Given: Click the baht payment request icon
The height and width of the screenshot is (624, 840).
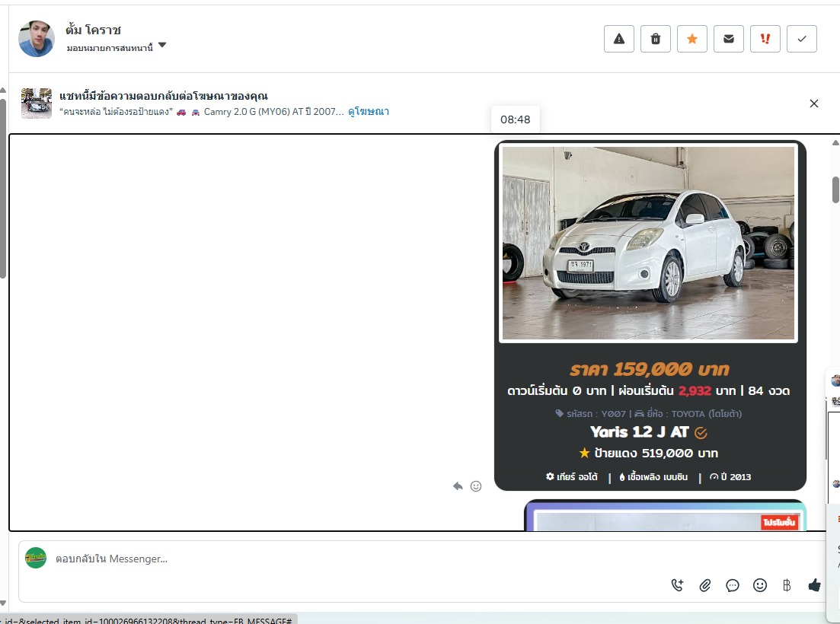Looking at the screenshot, I should pyautogui.click(x=787, y=585).
